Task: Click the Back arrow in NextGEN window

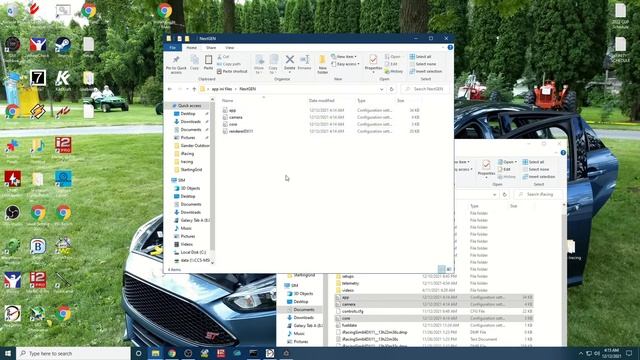Action: 170,89
